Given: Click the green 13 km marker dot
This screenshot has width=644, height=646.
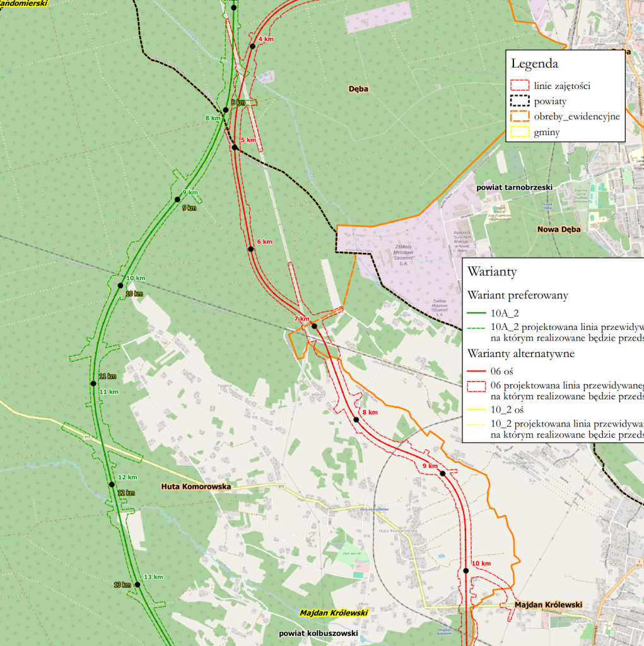Looking at the screenshot, I should (x=138, y=584).
